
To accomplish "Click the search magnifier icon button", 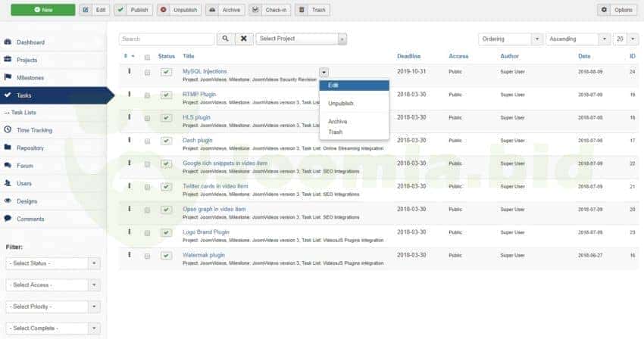I will click(226, 39).
